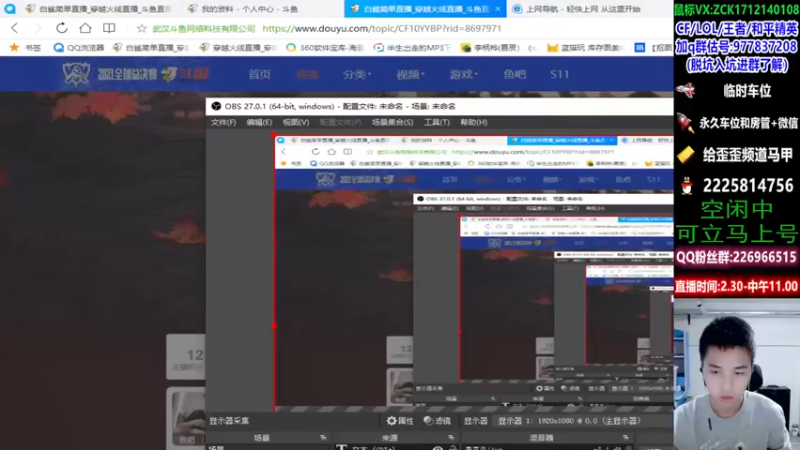Open the 360软件宝库 bookmark
800x450 pixels.
tap(325, 47)
